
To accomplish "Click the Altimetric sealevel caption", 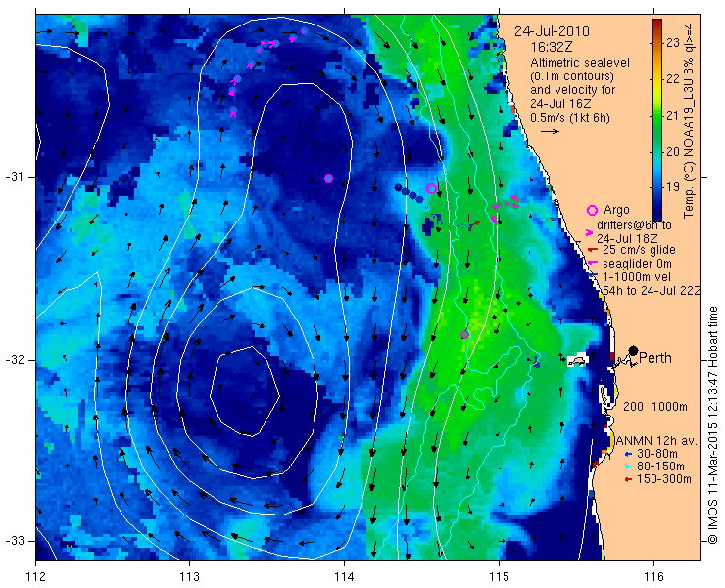I will 580,63.
